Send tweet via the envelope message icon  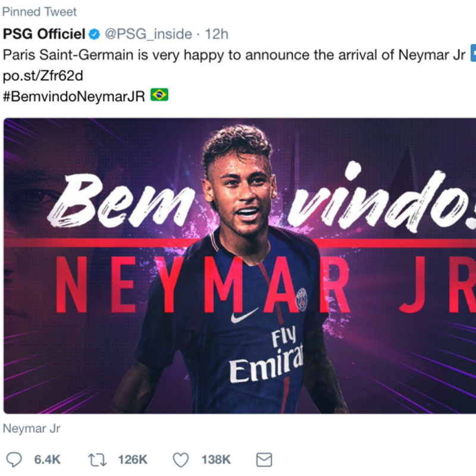click(x=264, y=459)
